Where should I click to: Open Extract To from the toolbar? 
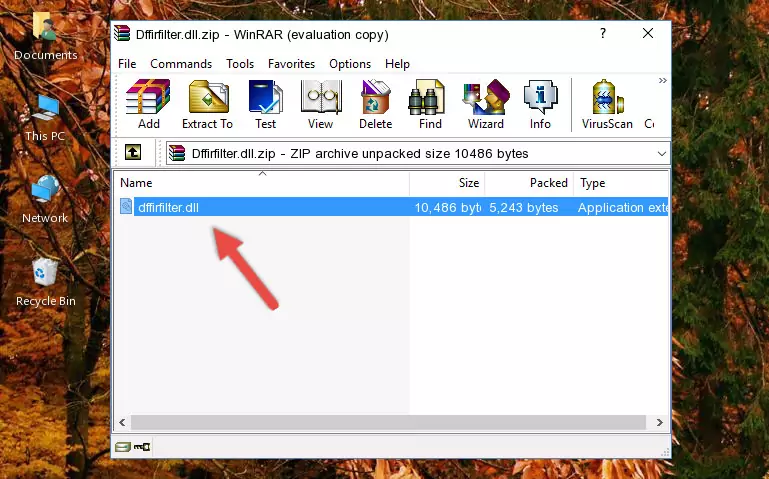pos(207,104)
